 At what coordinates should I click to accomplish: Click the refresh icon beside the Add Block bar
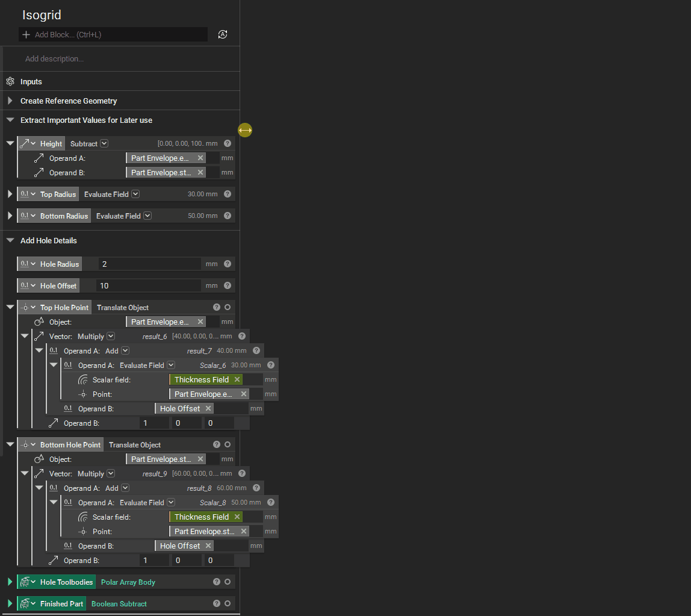click(223, 34)
